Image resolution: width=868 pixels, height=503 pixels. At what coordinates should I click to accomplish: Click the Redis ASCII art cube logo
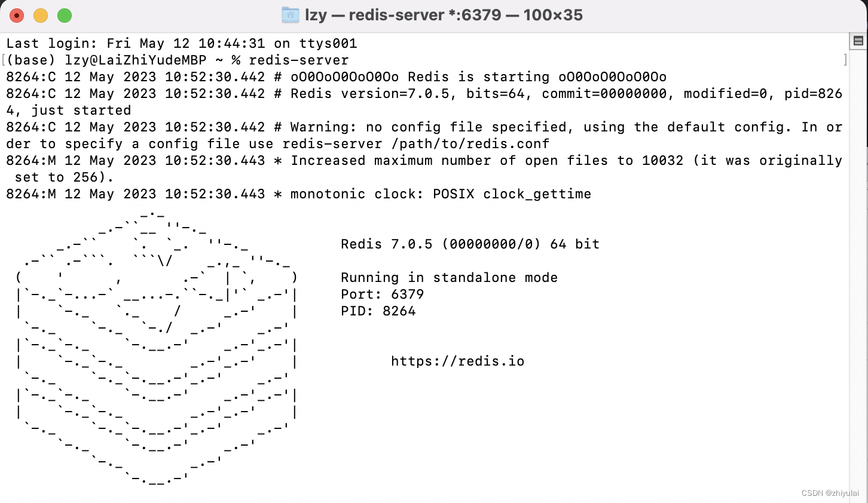coord(157,346)
